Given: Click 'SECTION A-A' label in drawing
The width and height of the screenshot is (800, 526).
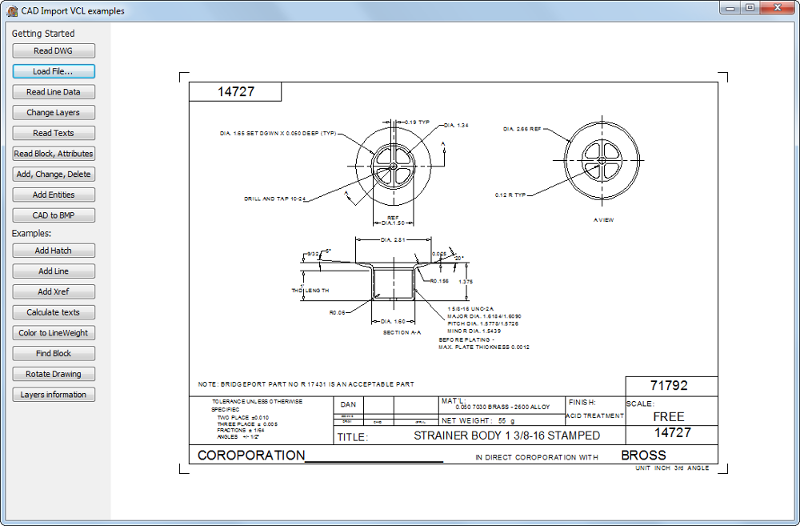Looking at the screenshot, I should [402, 333].
